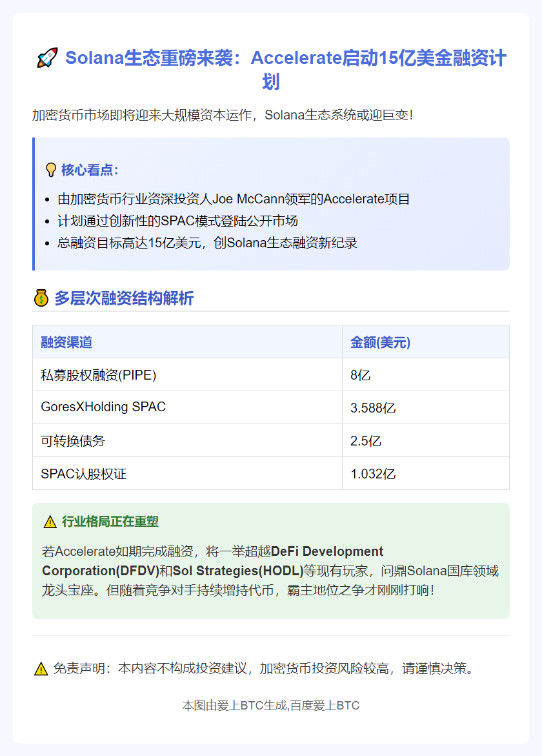Click warning icon beside 免责声明
The width and height of the screenshot is (542, 756).
41,669
